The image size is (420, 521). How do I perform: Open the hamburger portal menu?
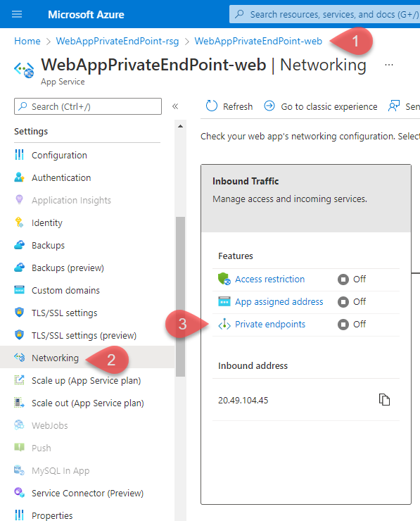click(x=17, y=14)
